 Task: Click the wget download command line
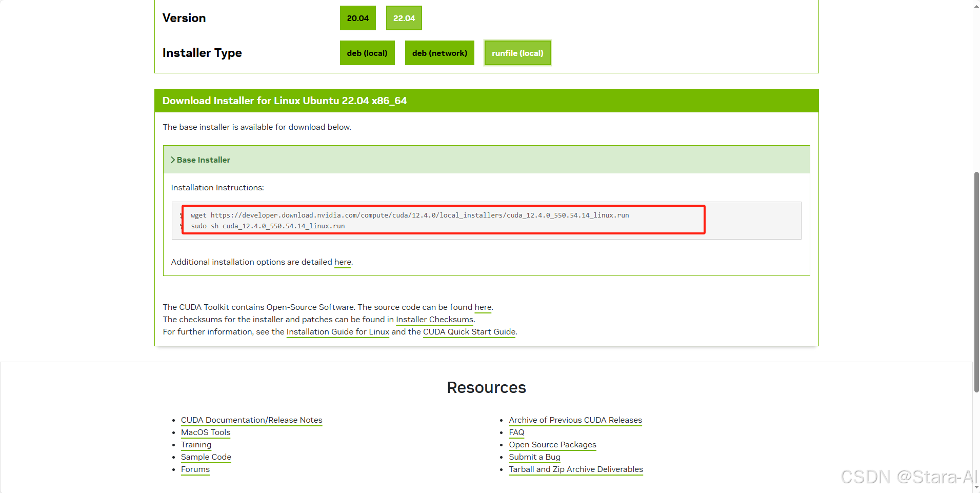tap(410, 215)
